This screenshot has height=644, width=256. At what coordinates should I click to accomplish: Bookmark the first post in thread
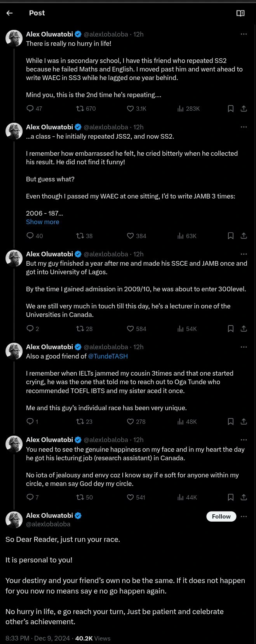coord(230,108)
